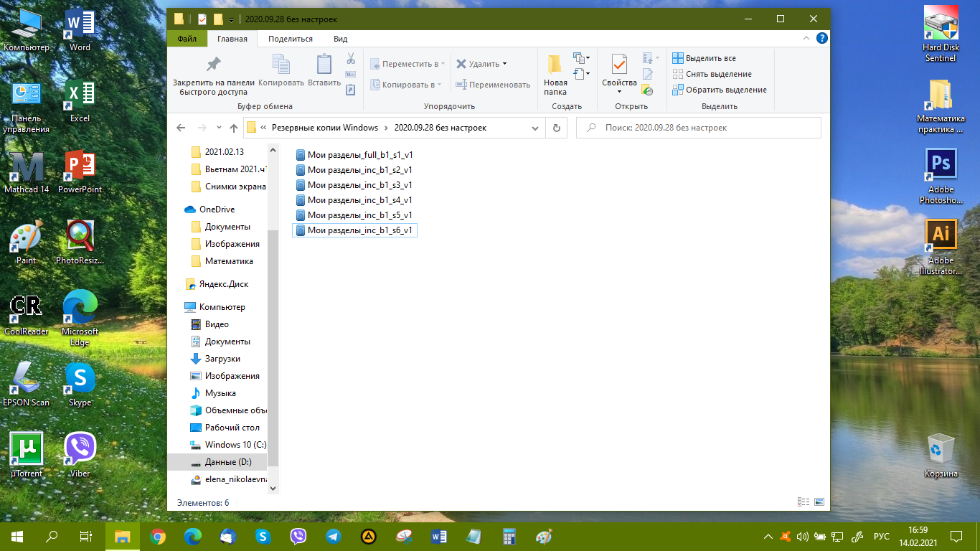The image size is (980, 551).
Task: Click Quick Access toolbar new folder icon
Action: point(218,19)
